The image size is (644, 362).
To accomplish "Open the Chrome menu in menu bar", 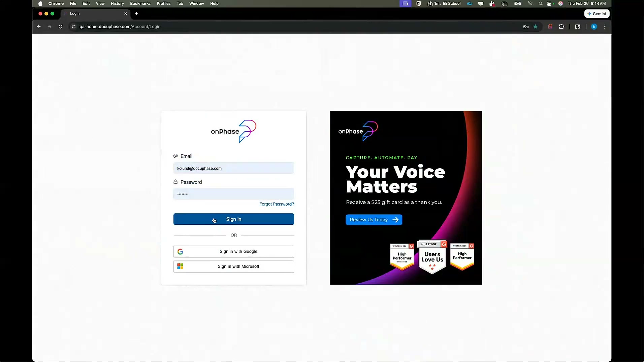I will coord(56,4).
